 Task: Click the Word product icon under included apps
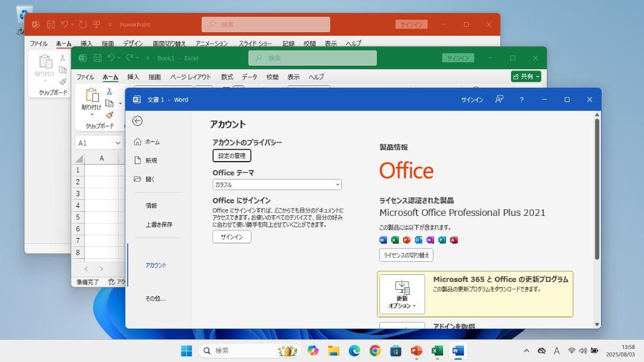coord(383,240)
